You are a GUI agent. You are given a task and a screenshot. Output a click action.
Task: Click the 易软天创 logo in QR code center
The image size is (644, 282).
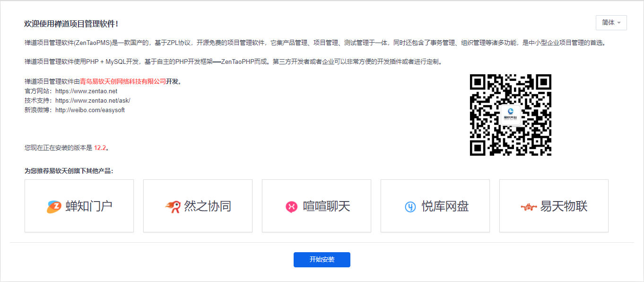coord(511,115)
